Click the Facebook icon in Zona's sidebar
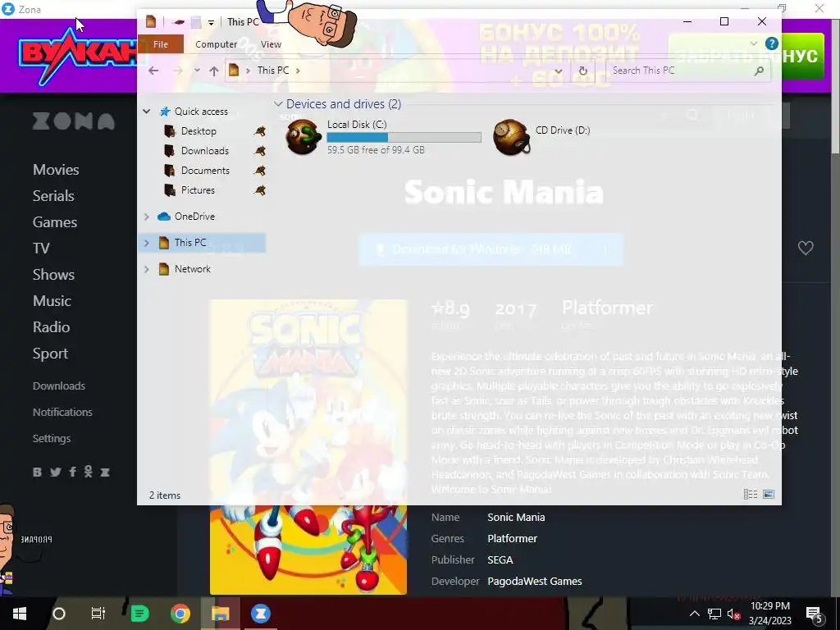The width and height of the screenshot is (840, 630). pyautogui.click(x=72, y=472)
